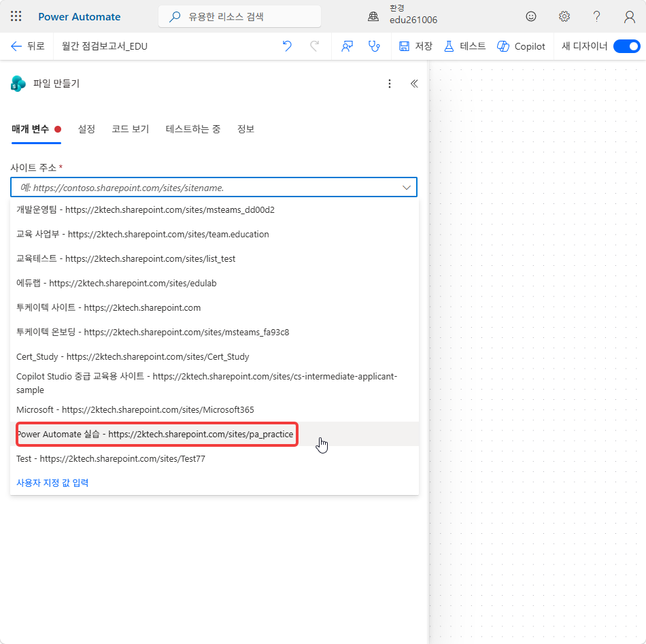Screen dimensions: 646x644
Task: Select Copilot Studio 중급 교육용 사이트 option
Action: click(214, 383)
